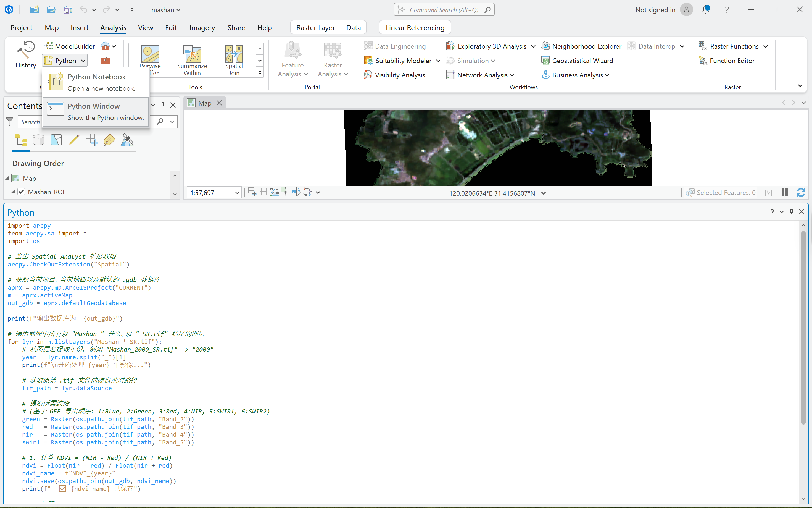The image size is (812, 508).
Task: Switch to the Imagery ribbon tab
Action: click(202, 28)
